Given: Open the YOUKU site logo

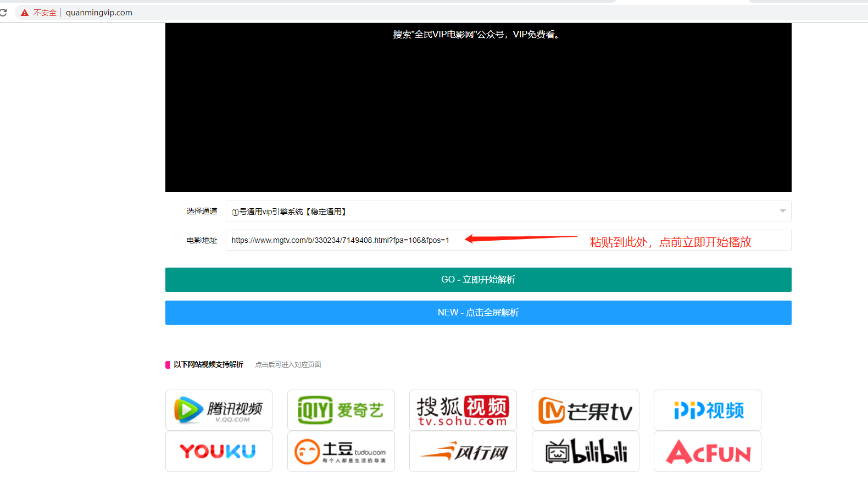Looking at the screenshot, I should pyautogui.click(x=219, y=451).
